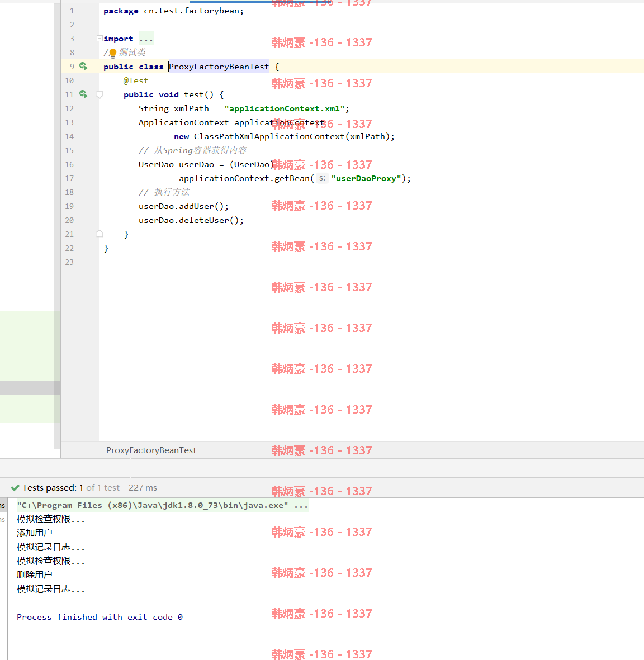Click the "applicationContext.xml" string literal

(285, 108)
